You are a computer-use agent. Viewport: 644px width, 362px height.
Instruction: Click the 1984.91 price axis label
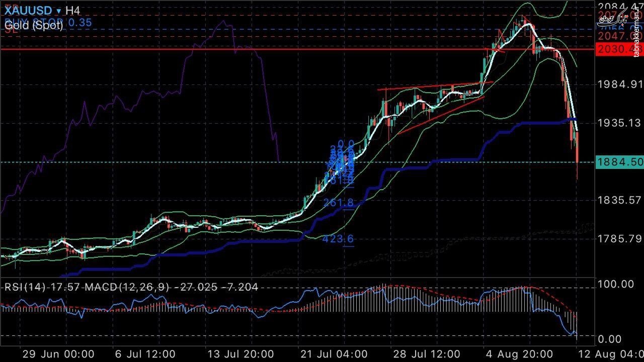coord(620,83)
